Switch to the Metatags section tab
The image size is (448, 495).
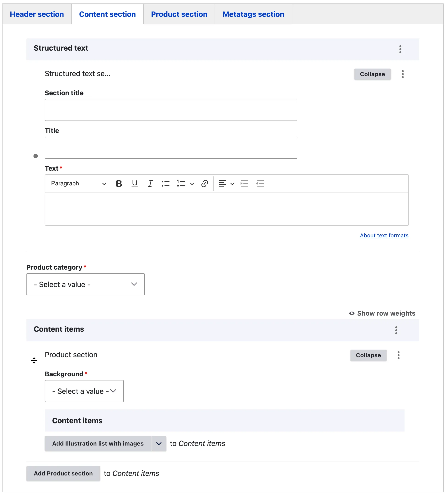pos(253,14)
